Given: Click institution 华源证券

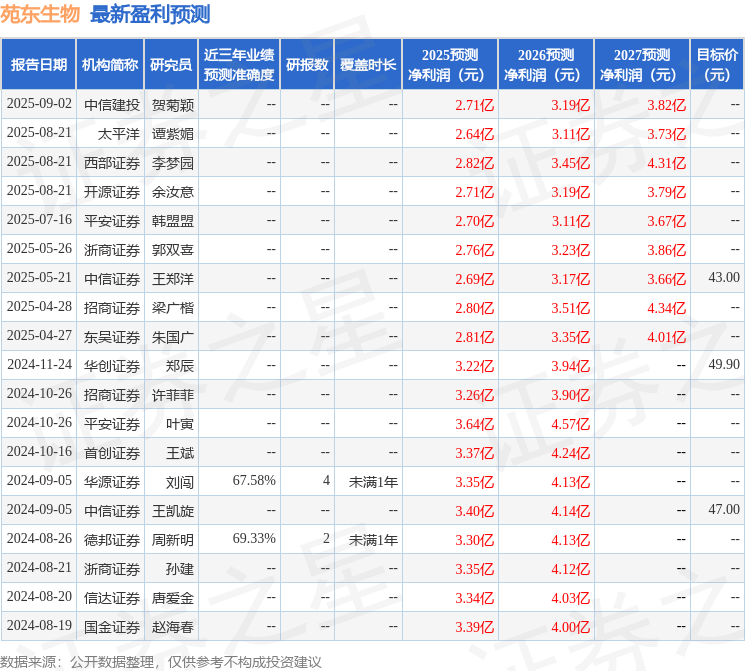Looking at the screenshot, I should pos(112,481).
